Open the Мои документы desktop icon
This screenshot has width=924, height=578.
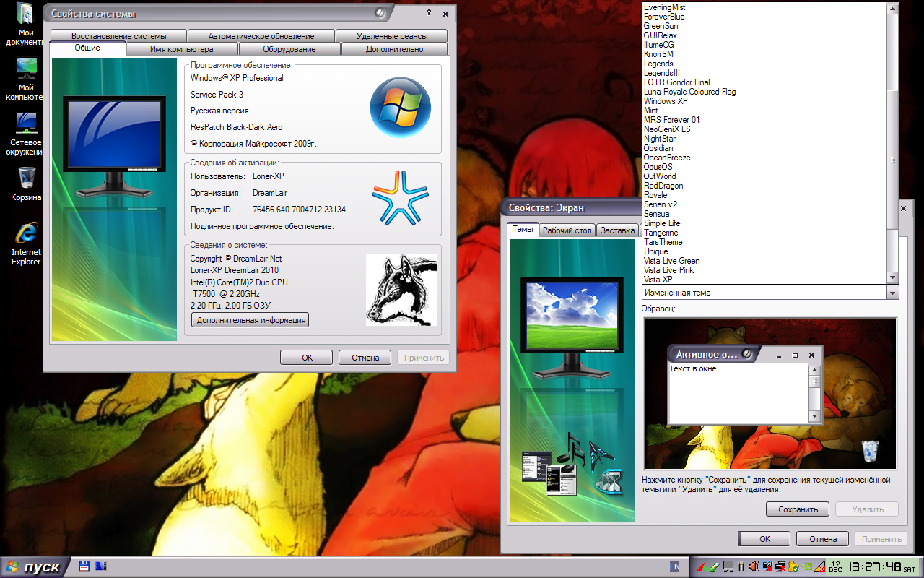tap(26, 16)
